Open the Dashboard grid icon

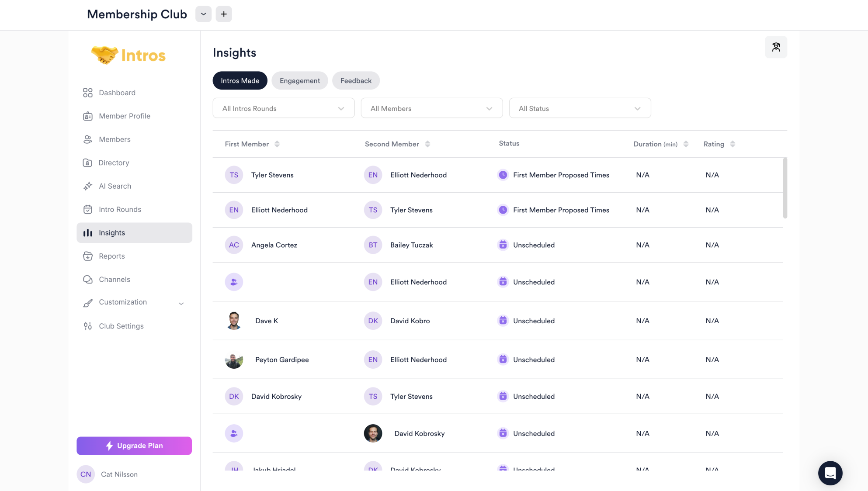[x=88, y=93]
